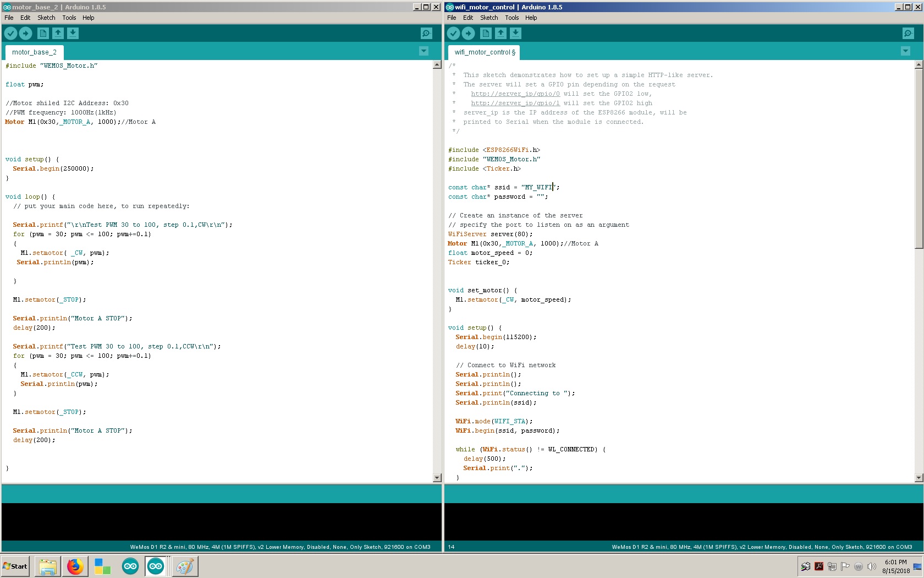This screenshot has width=924, height=578.
Task: Create new sketch in wifi_motor_control window
Action: coord(486,34)
